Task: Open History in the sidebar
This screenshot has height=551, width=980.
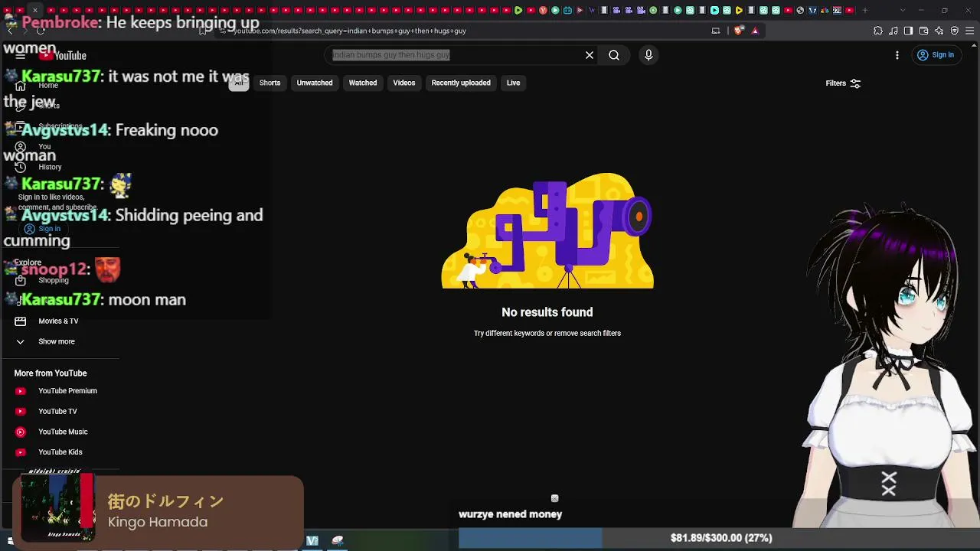Action: (50, 167)
